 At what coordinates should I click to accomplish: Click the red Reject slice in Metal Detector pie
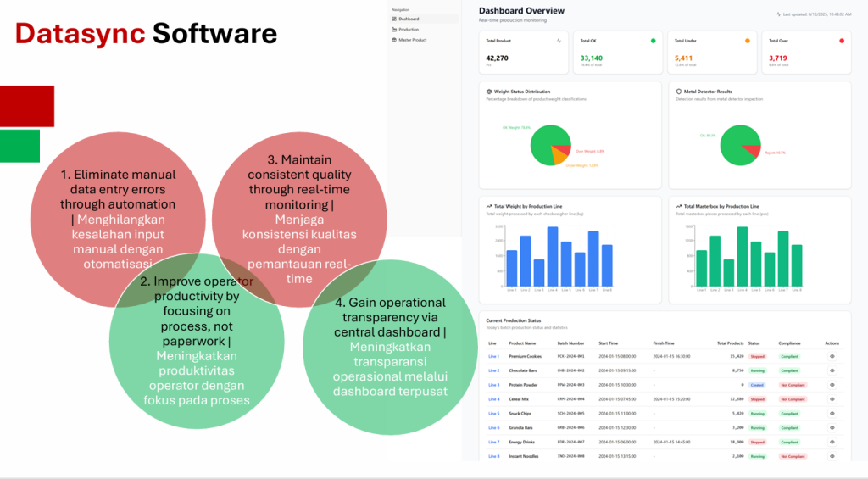[x=751, y=150]
